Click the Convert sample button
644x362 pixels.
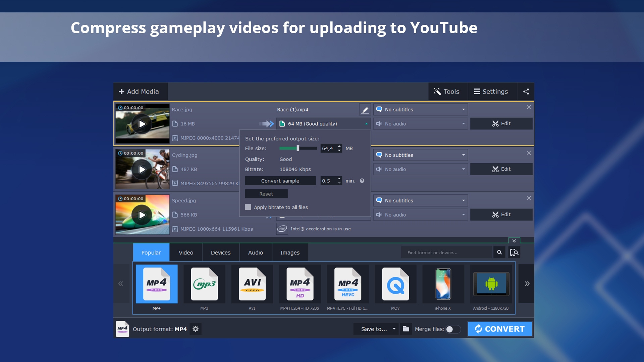(280, 181)
